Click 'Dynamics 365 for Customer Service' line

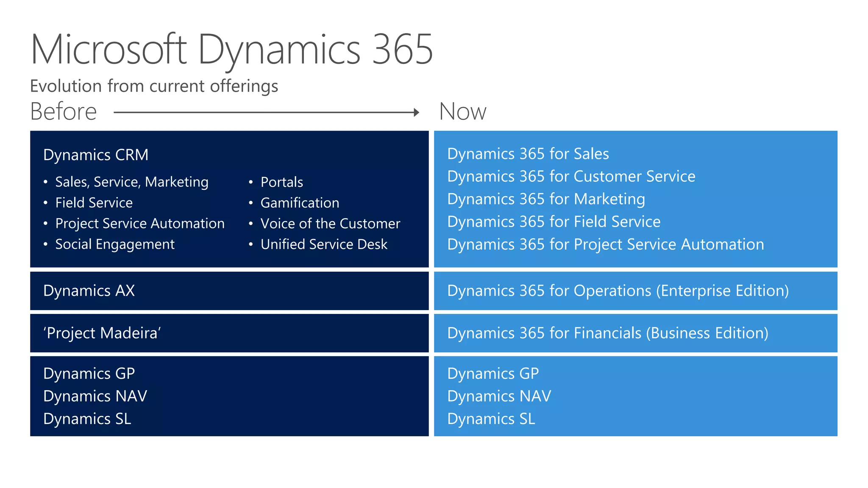(571, 176)
